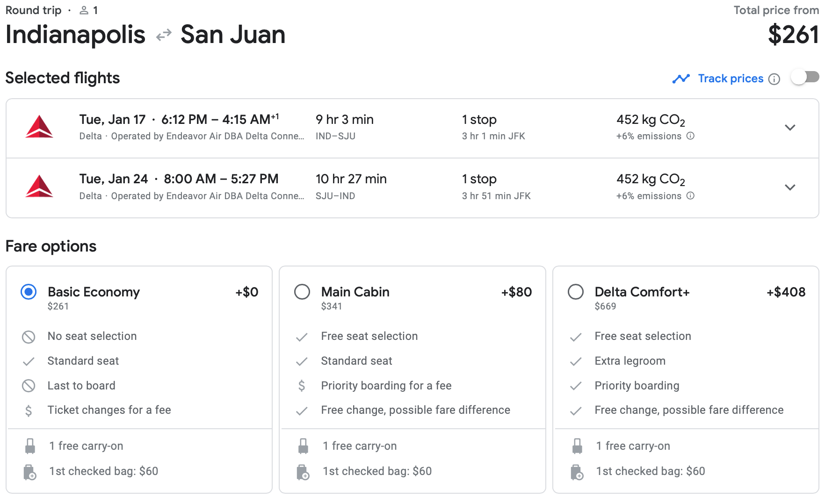Open emissions info for Jan 17 flight
The width and height of the screenshot is (825, 504).
[690, 136]
